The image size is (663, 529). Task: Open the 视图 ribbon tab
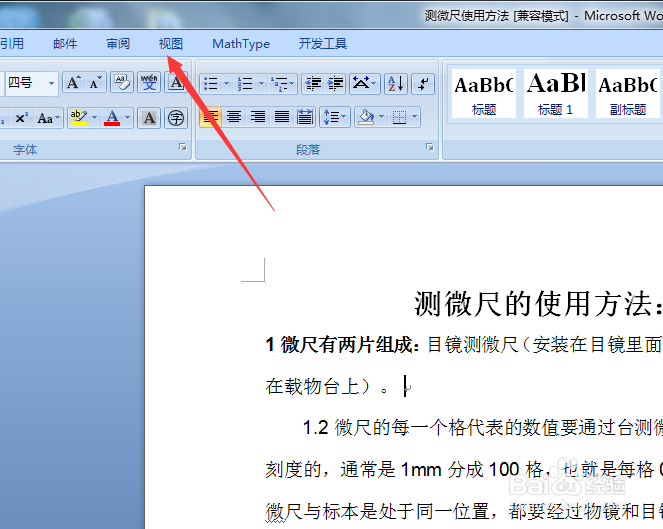[x=171, y=44]
